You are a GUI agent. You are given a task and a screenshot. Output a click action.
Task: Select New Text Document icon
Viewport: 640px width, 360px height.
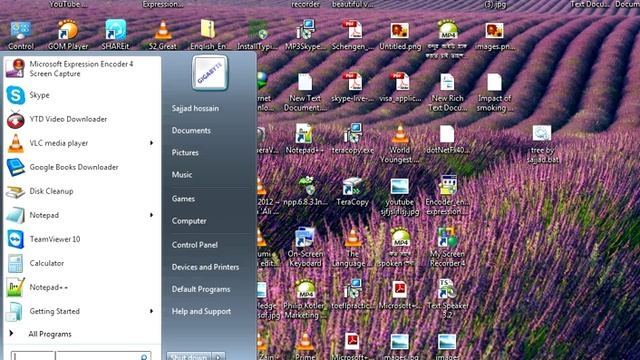tap(305, 92)
